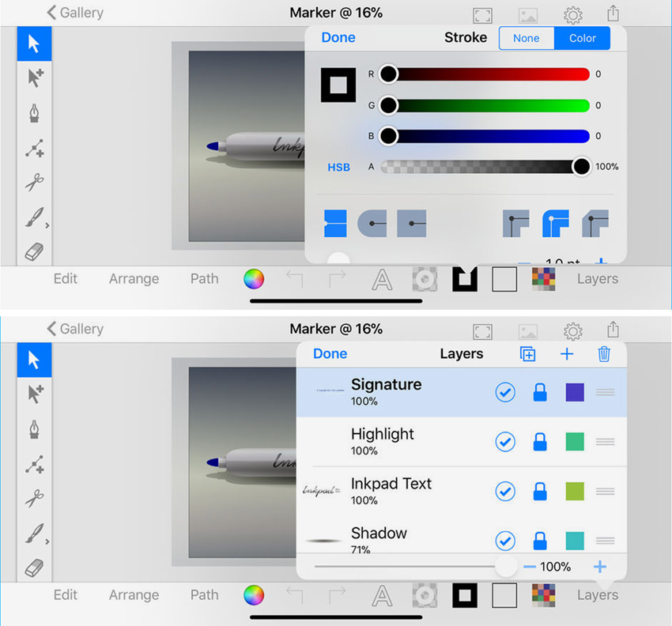This screenshot has height=626, width=672.
Task: Tap Done in the Layers panel
Action: (x=330, y=354)
